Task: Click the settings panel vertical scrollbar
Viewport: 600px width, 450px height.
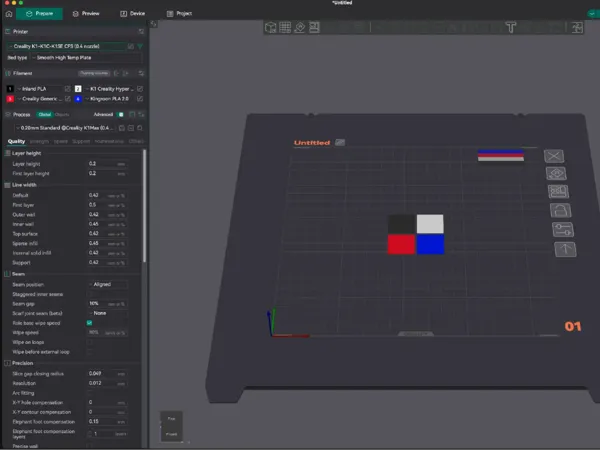Action: click(144, 206)
